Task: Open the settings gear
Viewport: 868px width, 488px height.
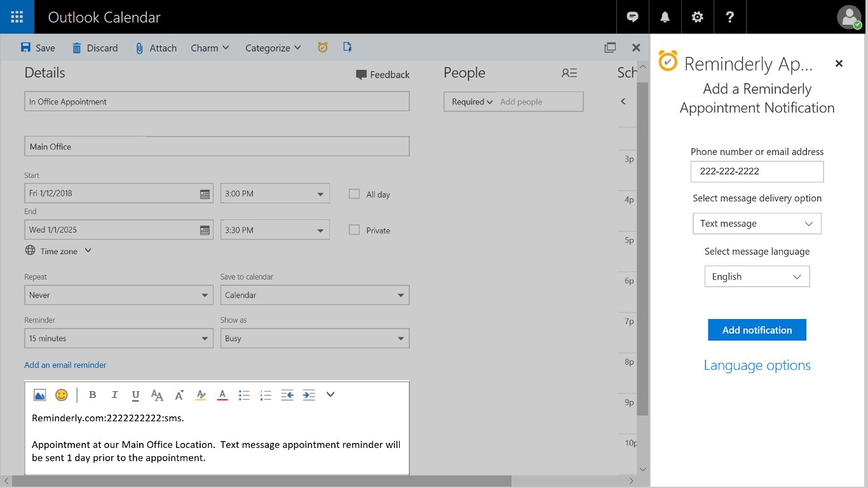Action: click(698, 17)
